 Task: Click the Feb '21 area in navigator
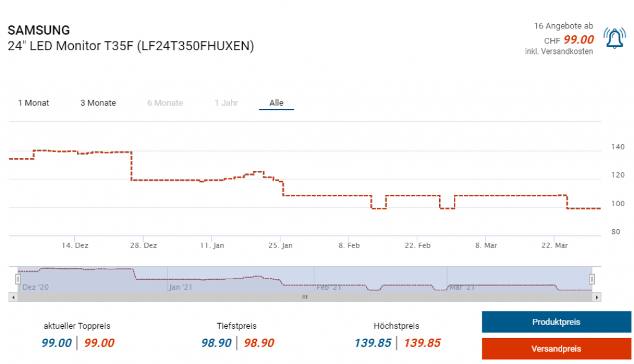click(329, 287)
